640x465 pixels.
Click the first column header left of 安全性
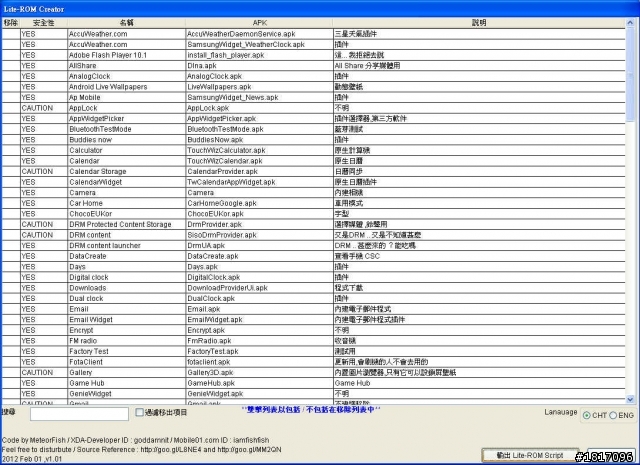11,23
